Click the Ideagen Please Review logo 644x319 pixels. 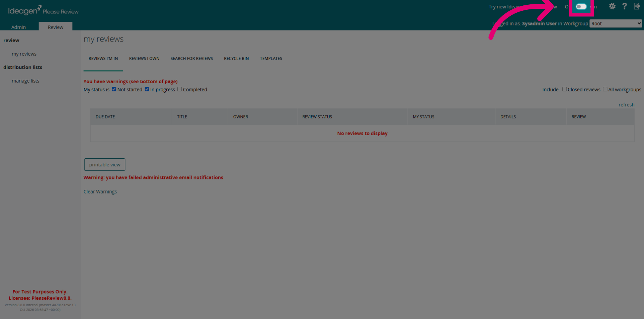tap(43, 10)
